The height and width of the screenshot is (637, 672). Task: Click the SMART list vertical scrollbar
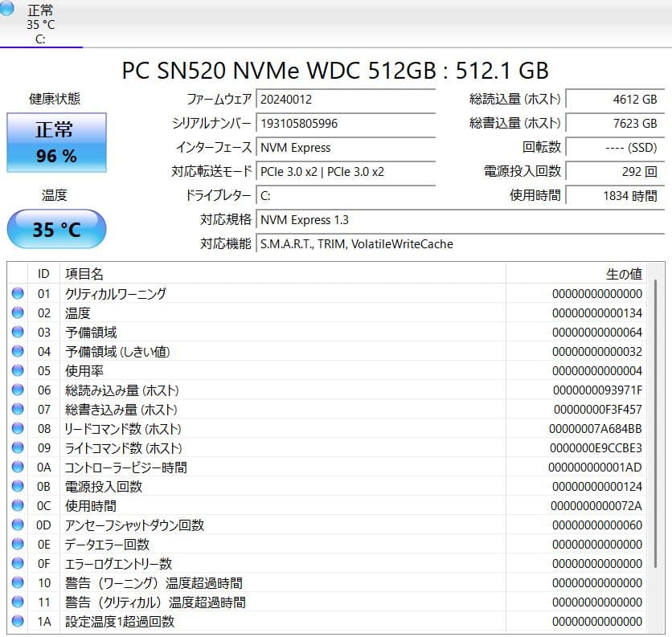click(x=655, y=423)
